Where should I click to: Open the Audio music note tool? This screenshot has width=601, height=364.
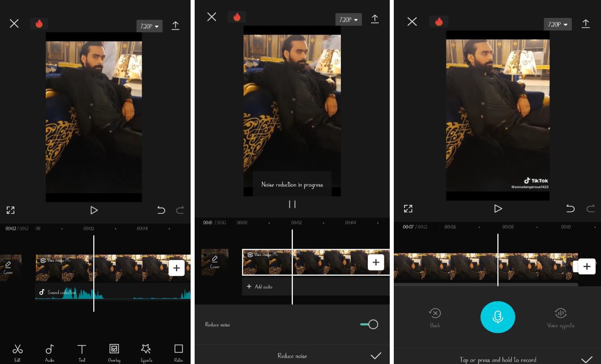coord(50,352)
